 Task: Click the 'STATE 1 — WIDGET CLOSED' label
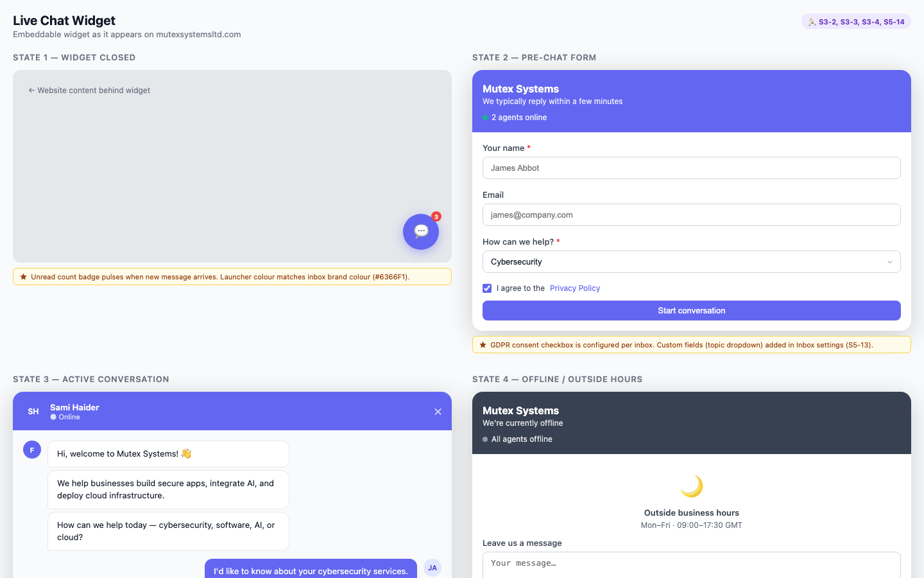tap(74, 58)
